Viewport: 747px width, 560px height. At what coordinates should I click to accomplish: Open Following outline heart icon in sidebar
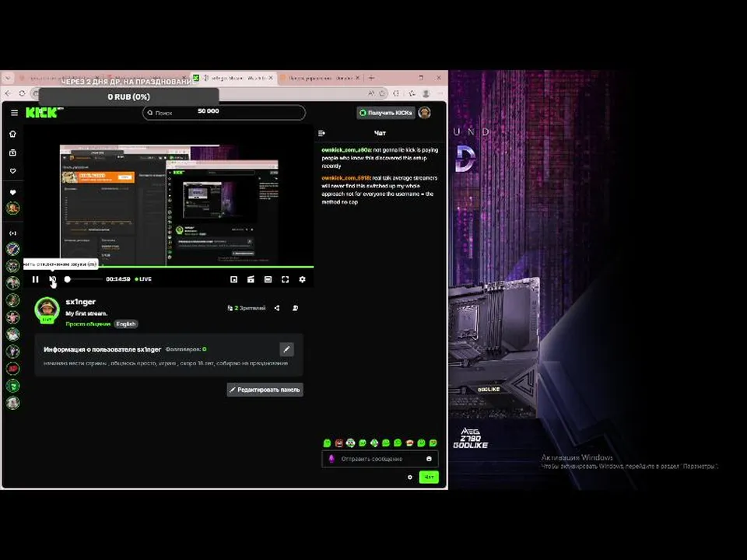point(13,171)
